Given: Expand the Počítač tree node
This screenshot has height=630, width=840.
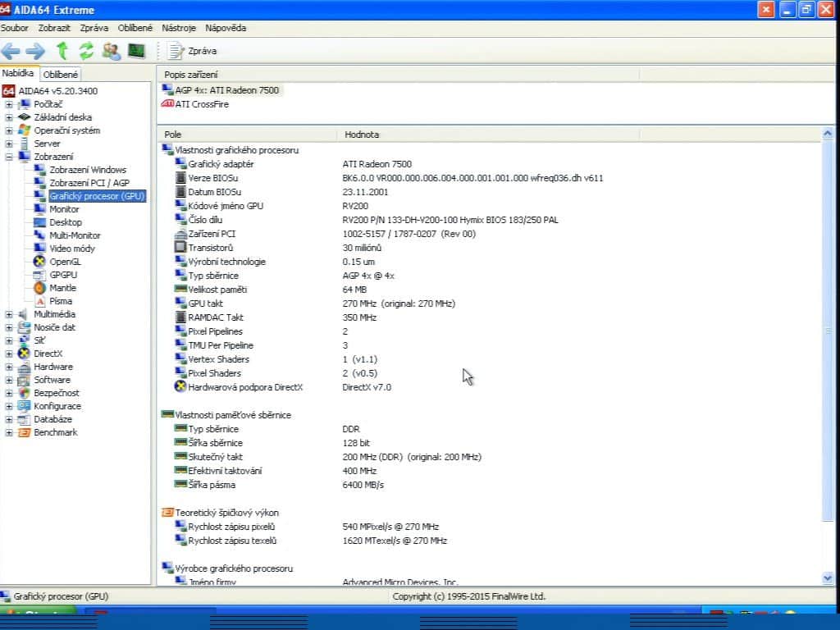Looking at the screenshot, I should [8, 104].
